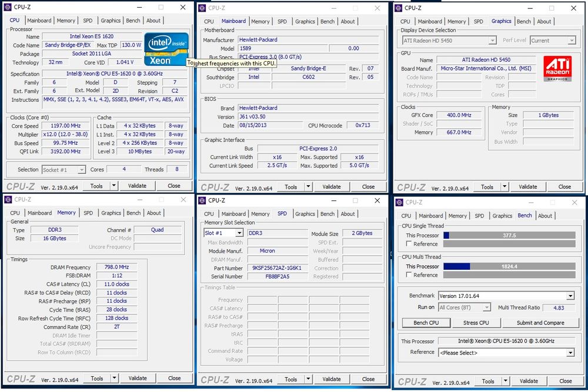588x392 pixels.
Task: Select Graphics tab in Memory window
Action: 111,213
